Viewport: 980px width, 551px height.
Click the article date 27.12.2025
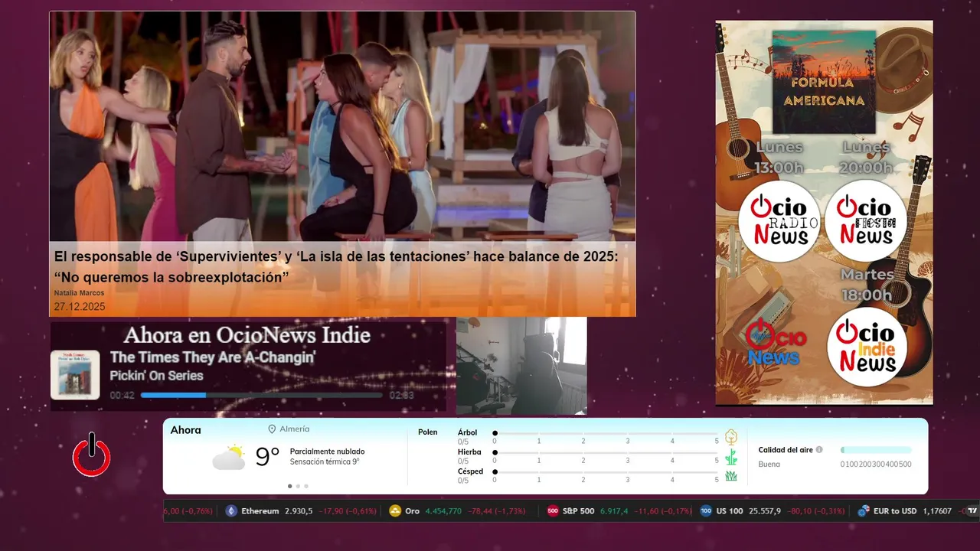80,306
